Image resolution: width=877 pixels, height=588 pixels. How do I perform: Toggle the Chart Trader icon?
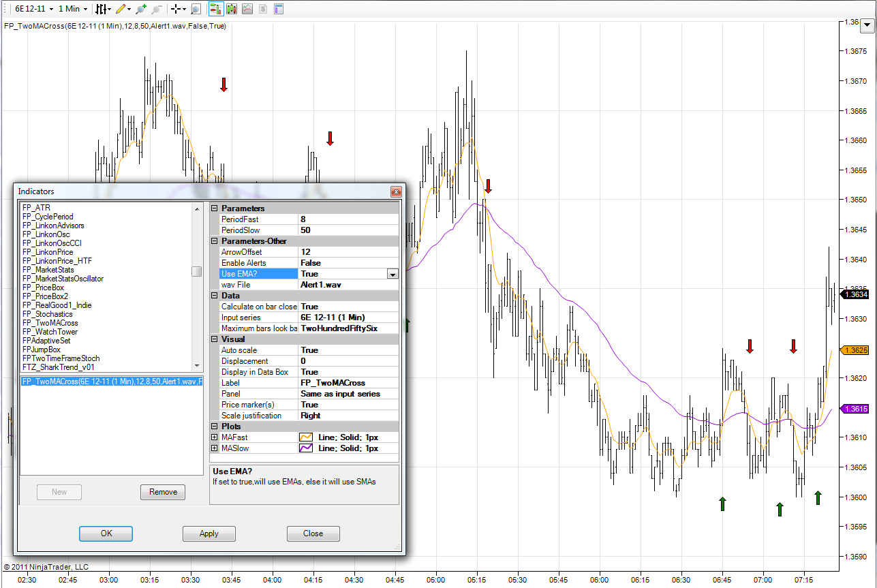click(215, 9)
